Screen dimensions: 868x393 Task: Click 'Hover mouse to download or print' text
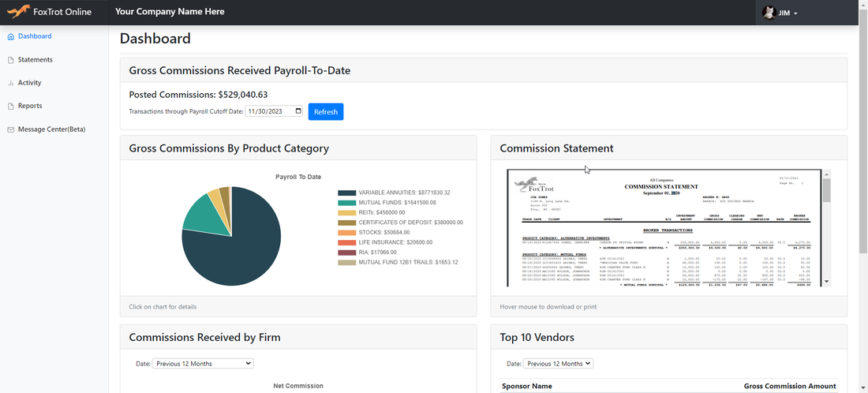click(548, 307)
